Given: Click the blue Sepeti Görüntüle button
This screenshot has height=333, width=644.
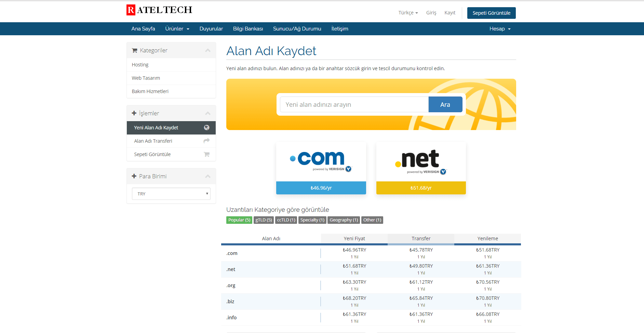Looking at the screenshot, I should 492,13.
